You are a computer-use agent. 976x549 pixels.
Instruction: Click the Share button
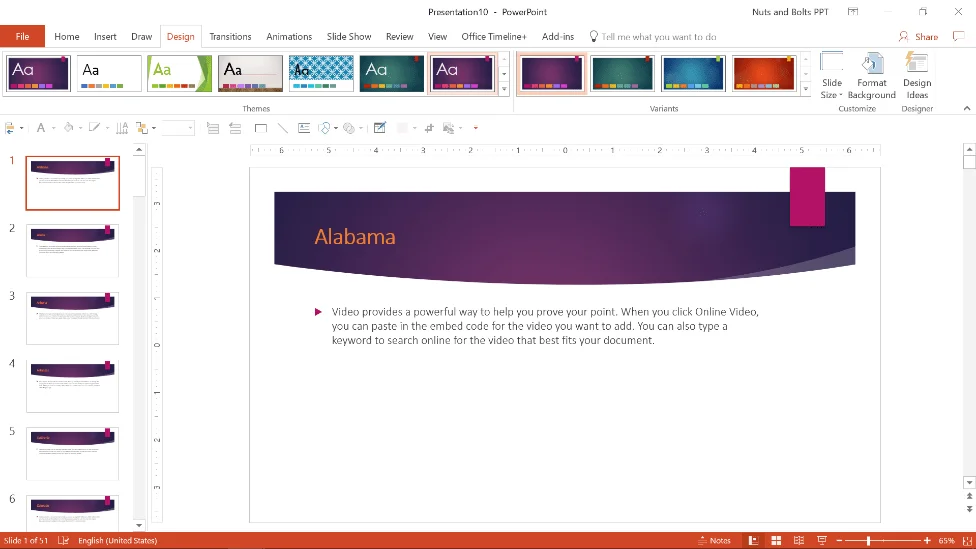click(918, 37)
